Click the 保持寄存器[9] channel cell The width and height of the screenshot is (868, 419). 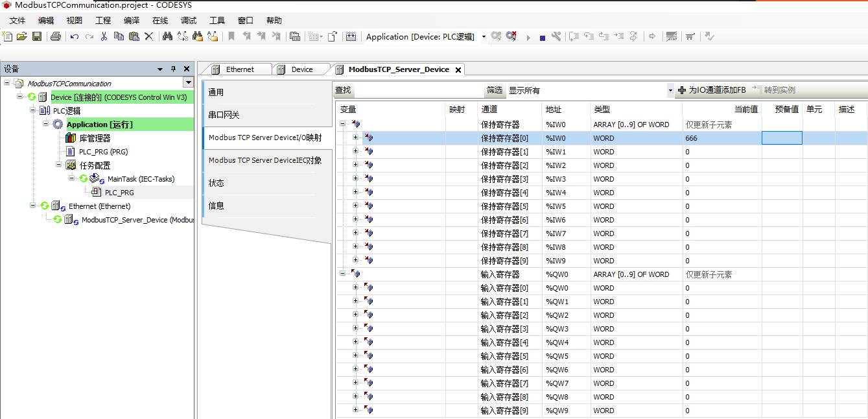tap(510, 261)
